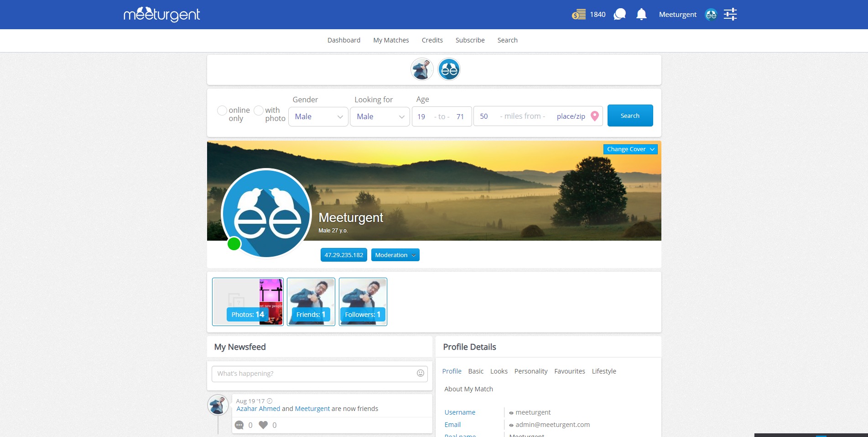The image size is (868, 437).
Task: Enable the online only option
Action: [222, 111]
